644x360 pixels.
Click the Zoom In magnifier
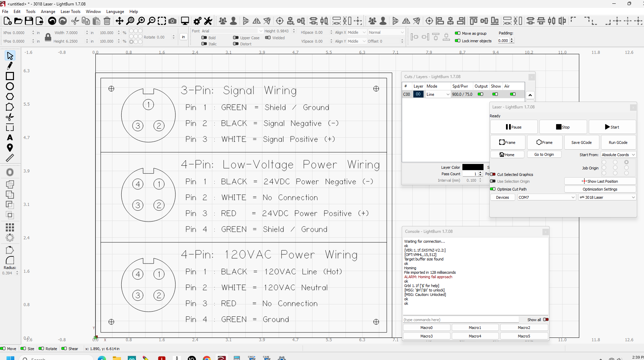coord(141,21)
